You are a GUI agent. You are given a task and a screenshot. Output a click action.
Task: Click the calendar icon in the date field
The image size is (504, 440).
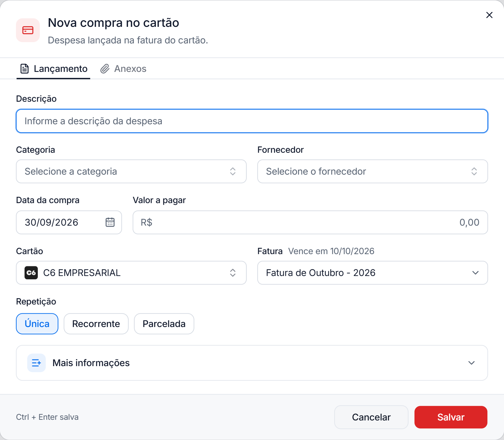[110, 222]
